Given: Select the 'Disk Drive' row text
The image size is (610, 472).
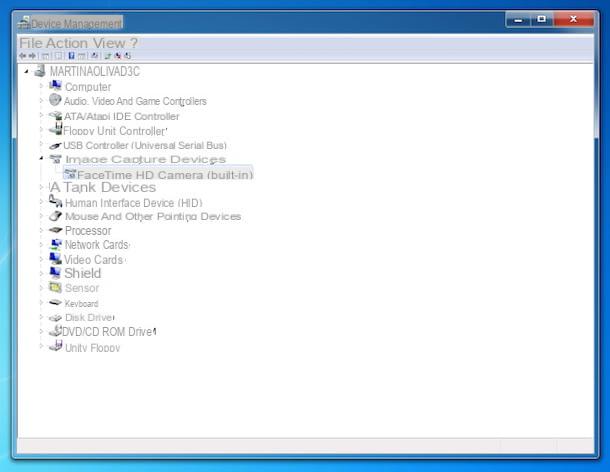Looking at the screenshot, I should (89, 318).
